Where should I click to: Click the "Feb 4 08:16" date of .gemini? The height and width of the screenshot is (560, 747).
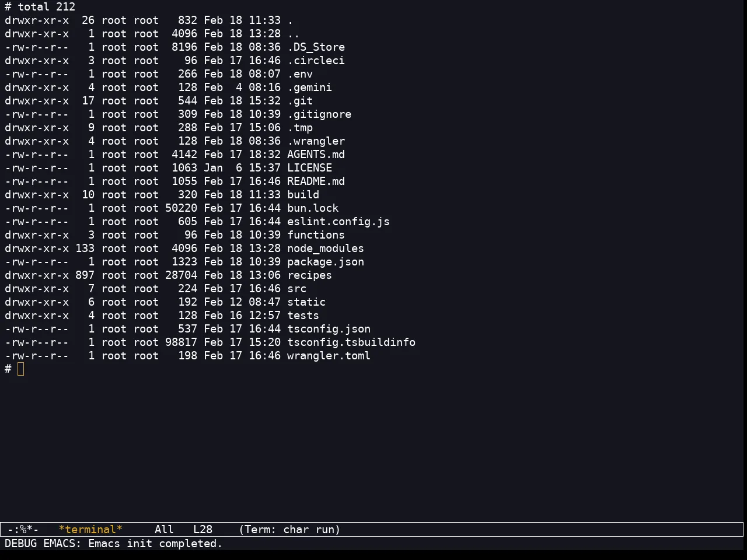click(242, 87)
